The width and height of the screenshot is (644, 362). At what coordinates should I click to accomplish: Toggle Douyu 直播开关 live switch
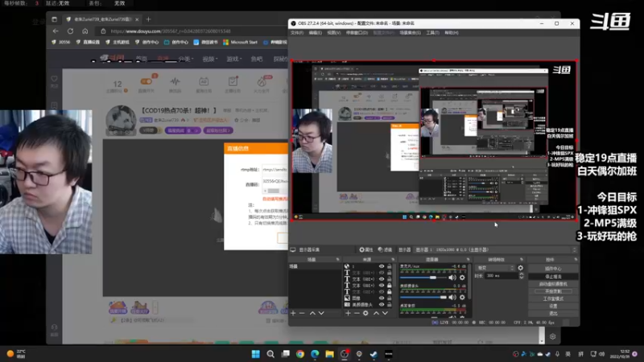[x=147, y=81]
